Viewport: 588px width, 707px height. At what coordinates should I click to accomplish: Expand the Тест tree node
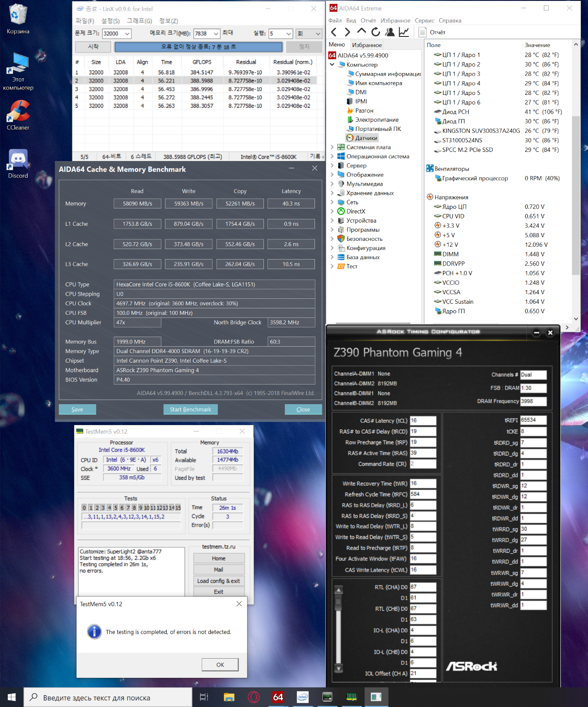(x=332, y=266)
